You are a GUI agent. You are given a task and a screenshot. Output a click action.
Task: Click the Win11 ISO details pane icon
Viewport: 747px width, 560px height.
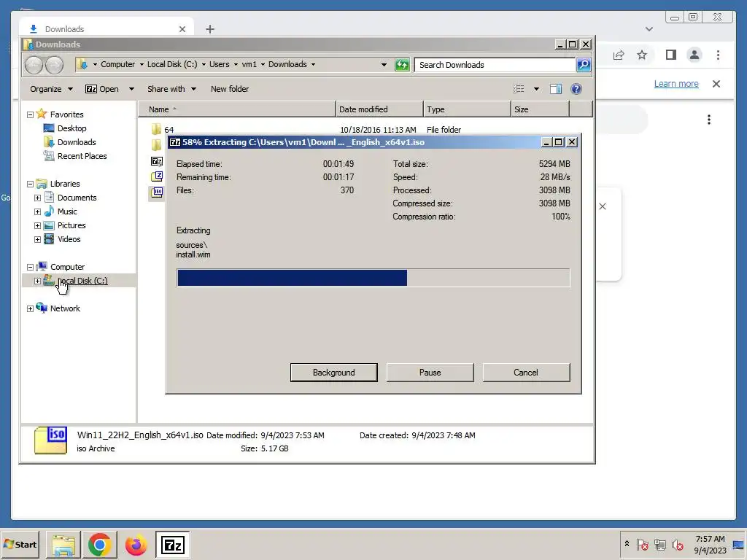pyautogui.click(x=50, y=440)
